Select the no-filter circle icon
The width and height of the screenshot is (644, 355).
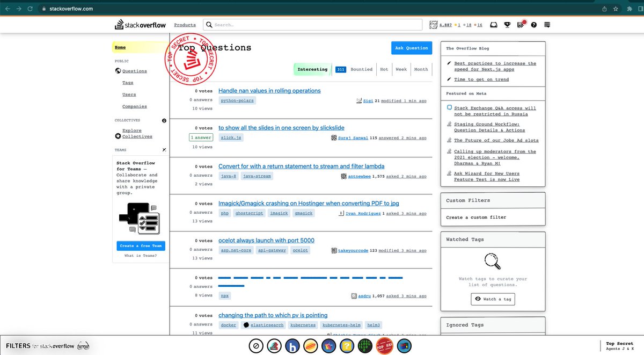(x=256, y=346)
